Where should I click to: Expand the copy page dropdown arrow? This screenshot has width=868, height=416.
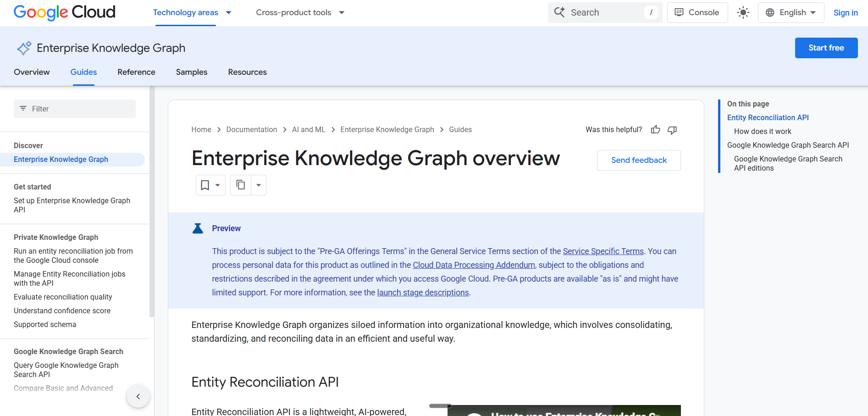tap(259, 185)
